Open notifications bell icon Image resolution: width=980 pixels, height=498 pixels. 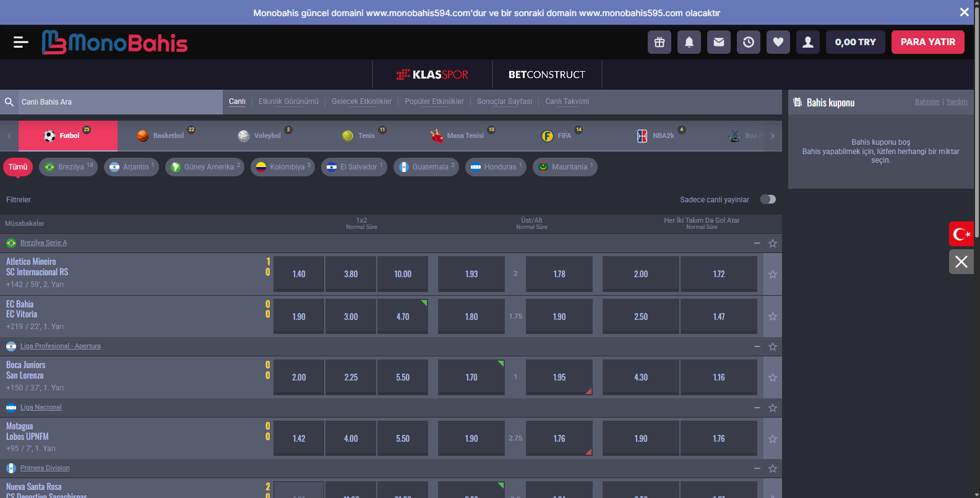pyautogui.click(x=689, y=42)
